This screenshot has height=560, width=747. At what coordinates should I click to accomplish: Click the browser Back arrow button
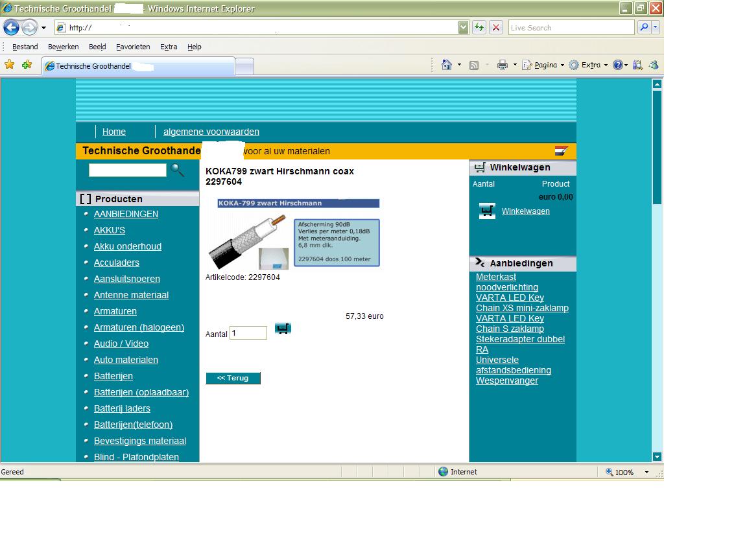coord(12,28)
